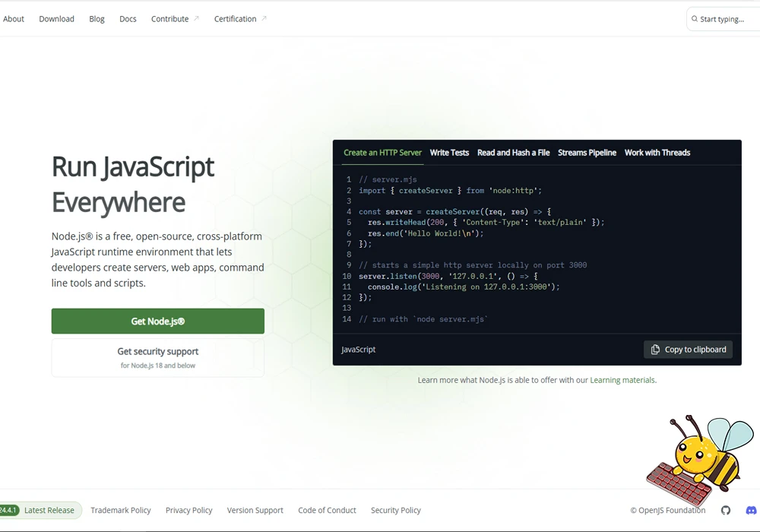This screenshot has width=760, height=532.
Task: Switch to the Streams Pipeline tab
Action: 587,153
